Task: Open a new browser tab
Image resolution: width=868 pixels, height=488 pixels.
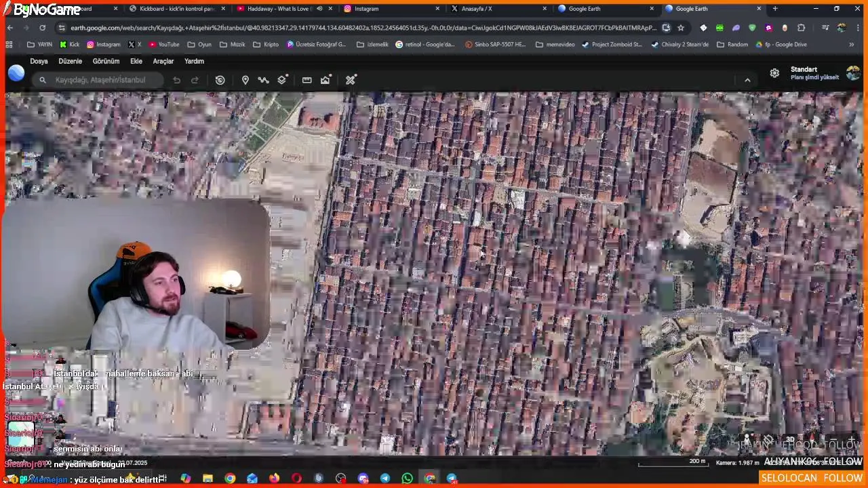Action: pyautogui.click(x=775, y=9)
